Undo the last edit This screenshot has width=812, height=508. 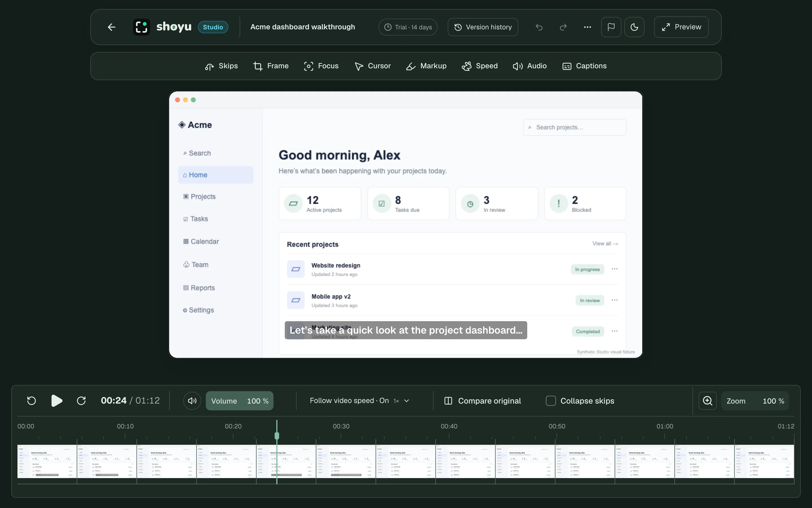539,27
